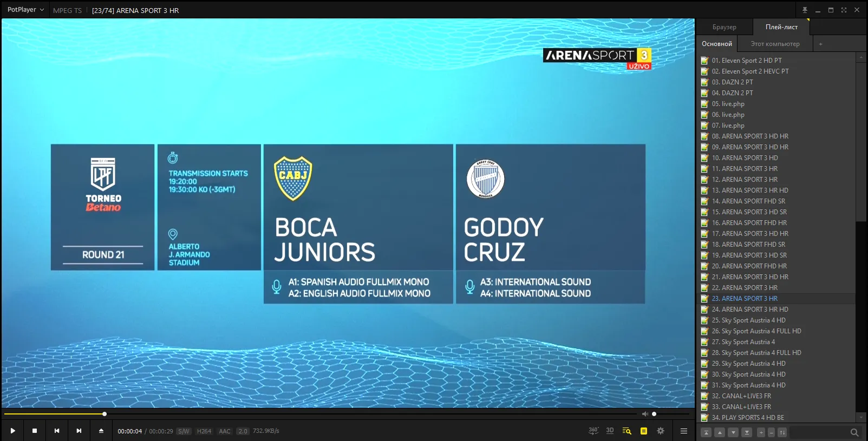Screen dimensions: 868x441
Task: Move selected playlist item up
Action: [720, 432]
